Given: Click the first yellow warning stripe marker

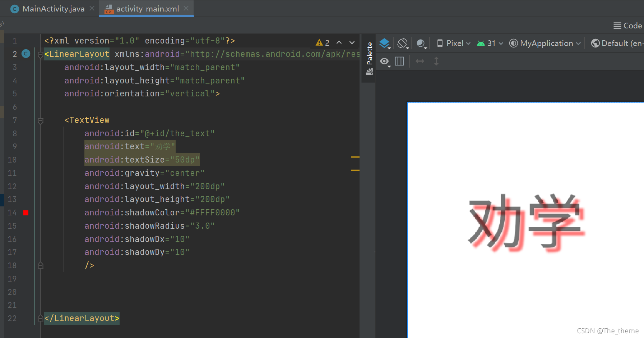Looking at the screenshot, I should tap(355, 157).
